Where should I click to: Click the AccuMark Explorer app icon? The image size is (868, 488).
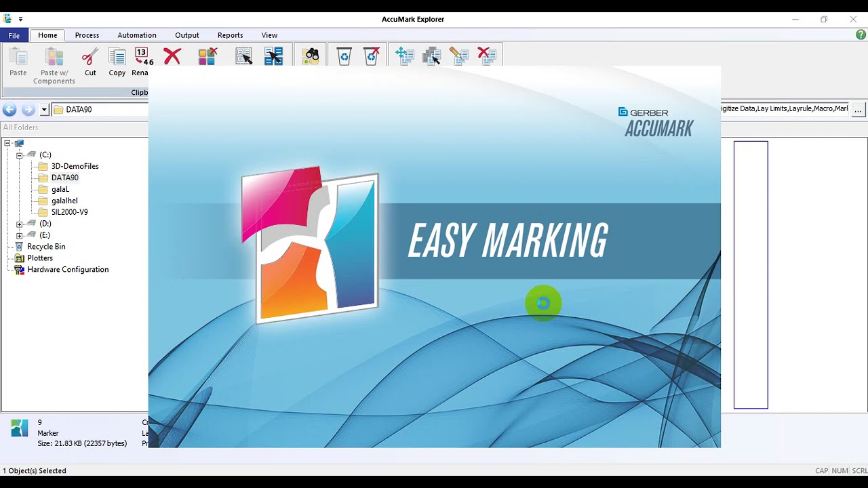click(x=7, y=19)
